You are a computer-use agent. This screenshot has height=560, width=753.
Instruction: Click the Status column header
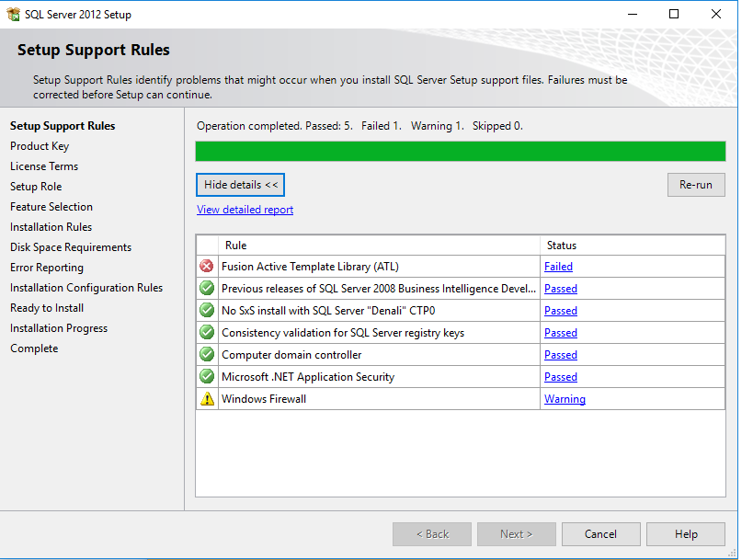[633, 246]
